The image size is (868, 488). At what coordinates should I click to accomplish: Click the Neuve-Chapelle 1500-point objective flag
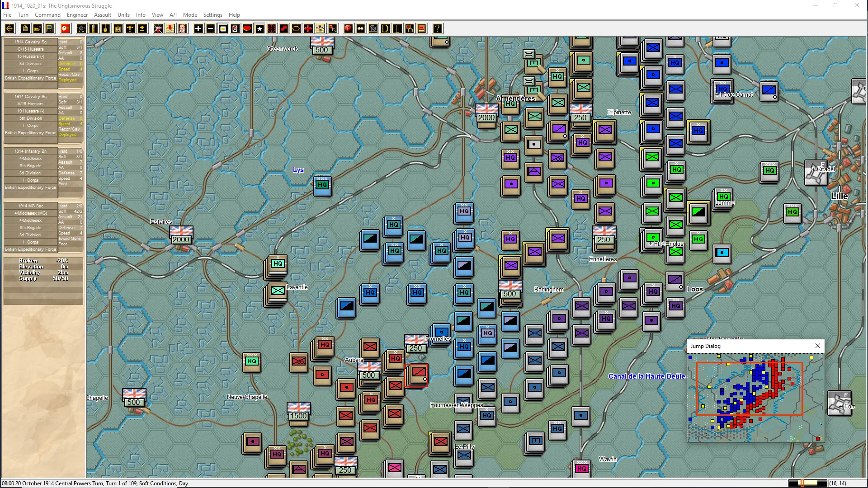coord(298,411)
